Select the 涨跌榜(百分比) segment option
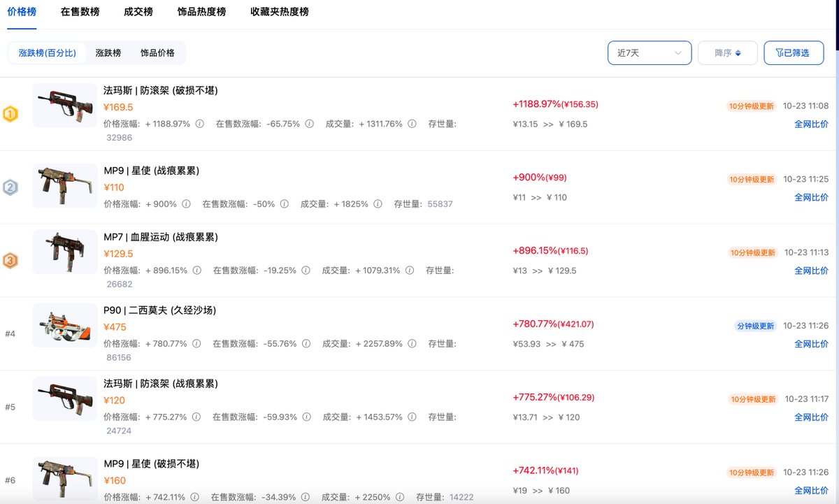 tap(48, 53)
